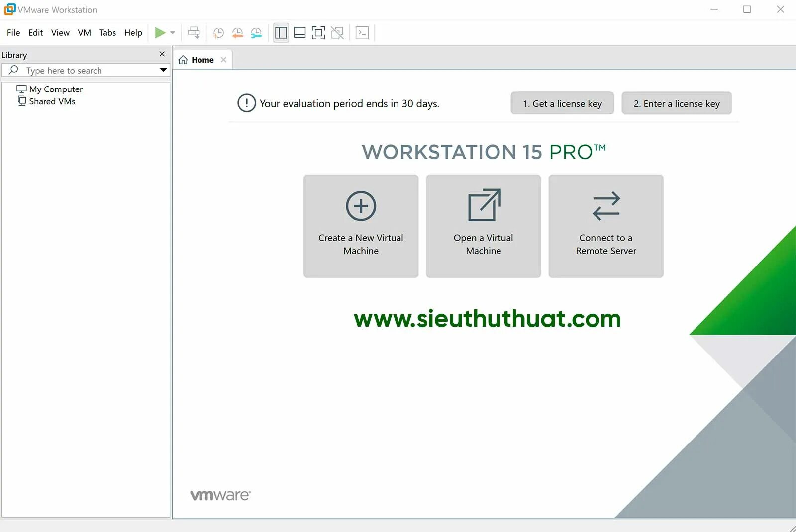Open the VM menu
Screen dimensions: 796x532
[84, 33]
